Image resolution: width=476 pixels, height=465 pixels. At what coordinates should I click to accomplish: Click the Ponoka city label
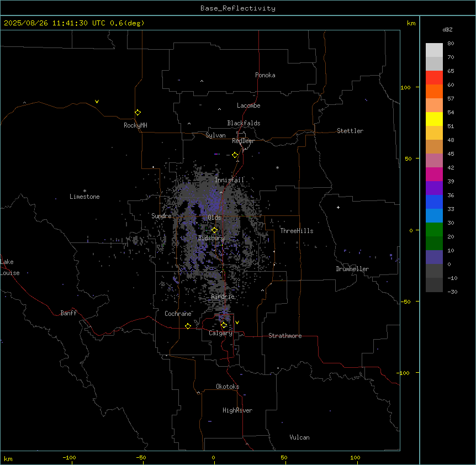pyautogui.click(x=265, y=75)
